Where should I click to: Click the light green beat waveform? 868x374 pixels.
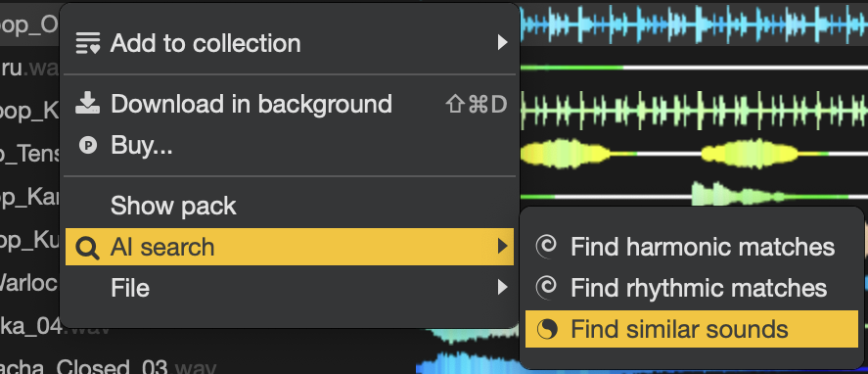click(x=694, y=111)
